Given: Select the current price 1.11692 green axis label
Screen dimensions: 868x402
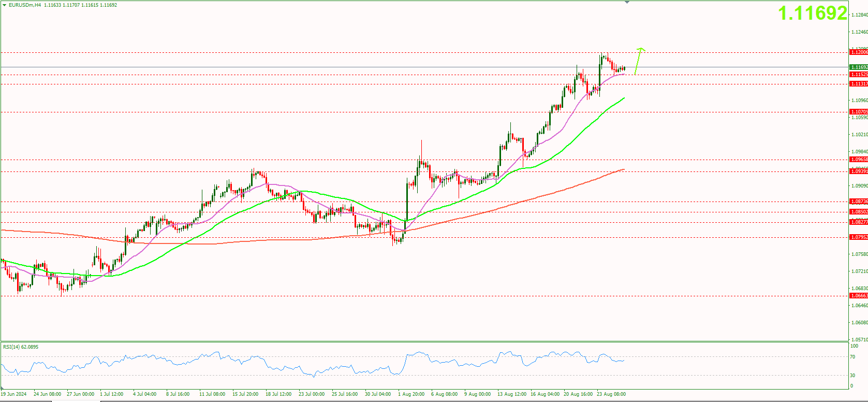Looking at the screenshot, I should (x=859, y=67).
